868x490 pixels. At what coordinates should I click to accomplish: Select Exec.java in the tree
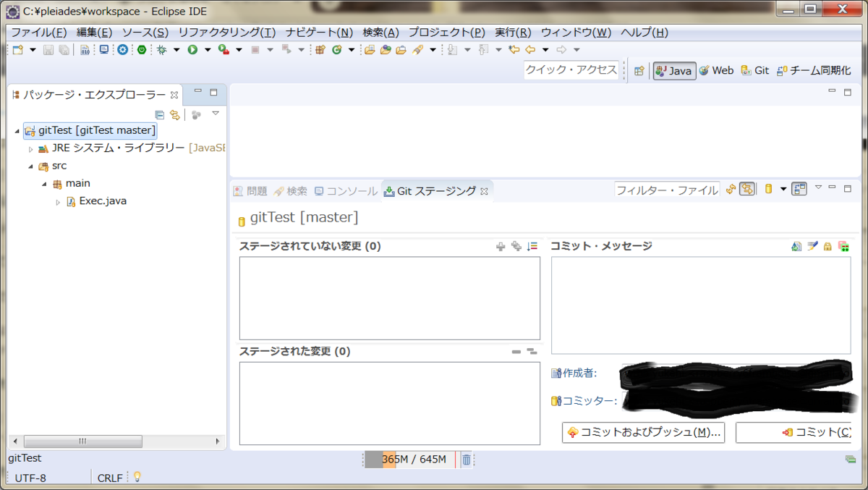pyautogui.click(x=96, y=201)
